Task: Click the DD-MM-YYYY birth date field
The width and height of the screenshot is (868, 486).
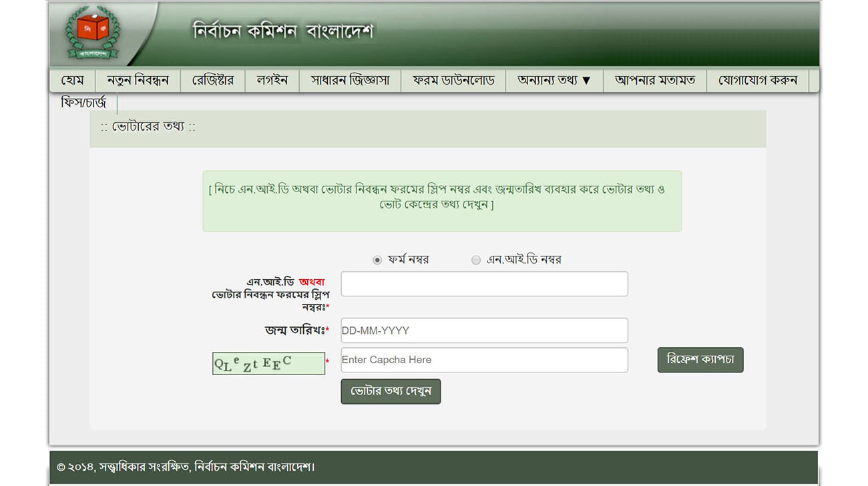Action: click(x=484, y=330)
